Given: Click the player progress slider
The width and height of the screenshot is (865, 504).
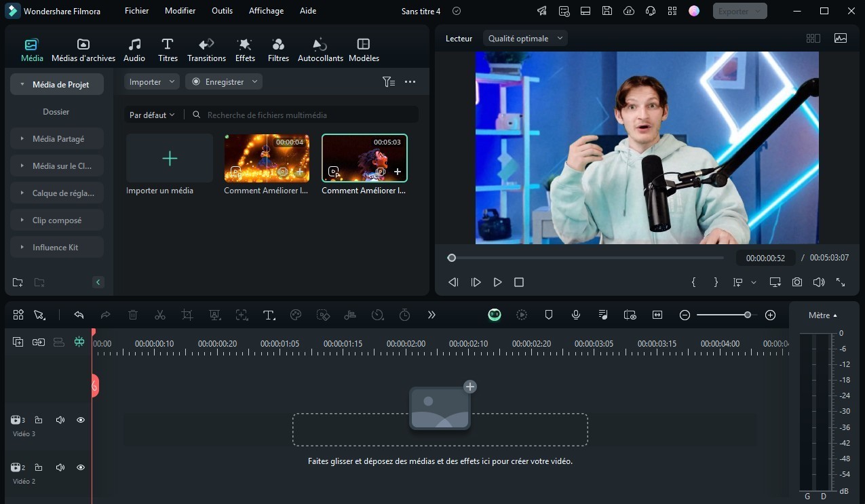Looking at the screenshot, I should [585, 258].
